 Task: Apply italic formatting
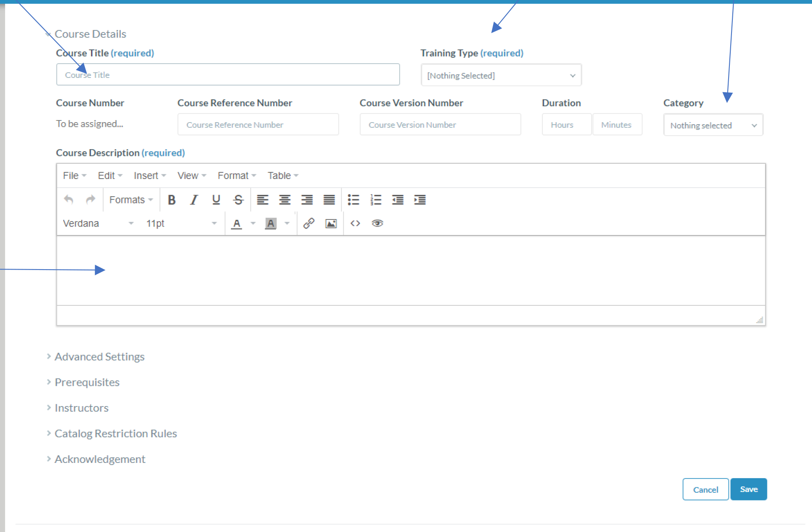click(x=194, y=200)
